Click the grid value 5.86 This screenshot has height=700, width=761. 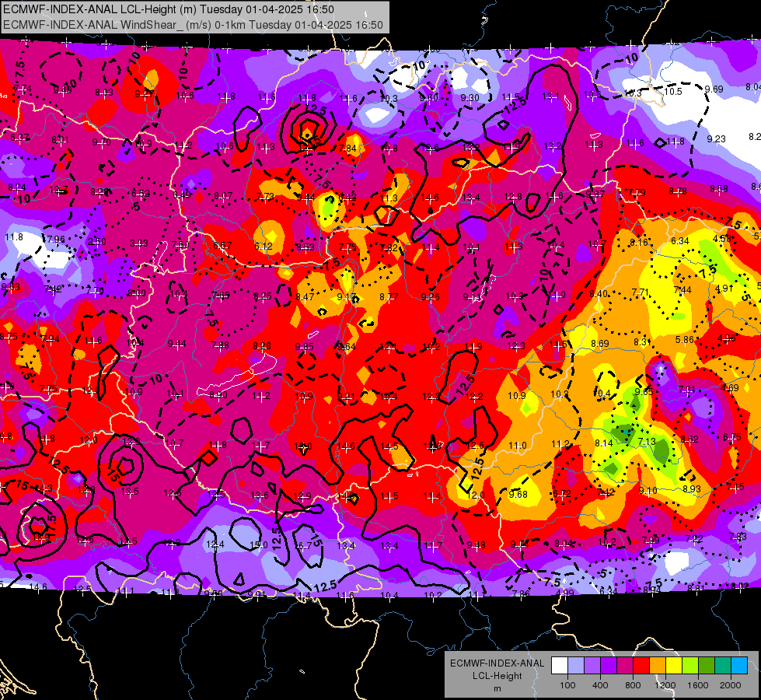(684, 340)
